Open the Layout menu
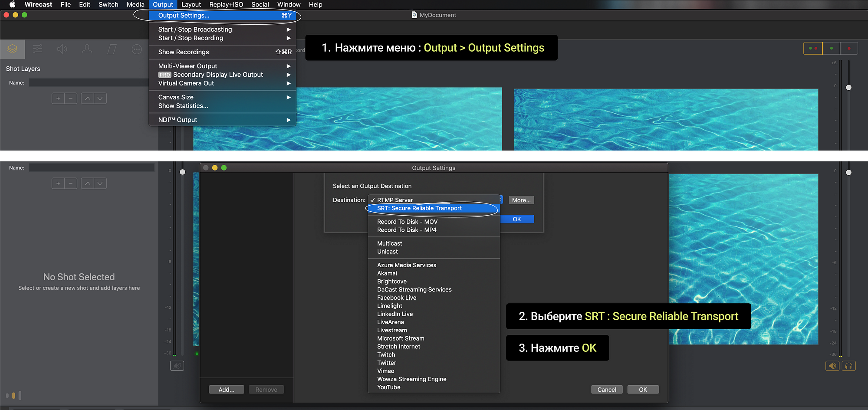The image size is (868, 410). 191,4
